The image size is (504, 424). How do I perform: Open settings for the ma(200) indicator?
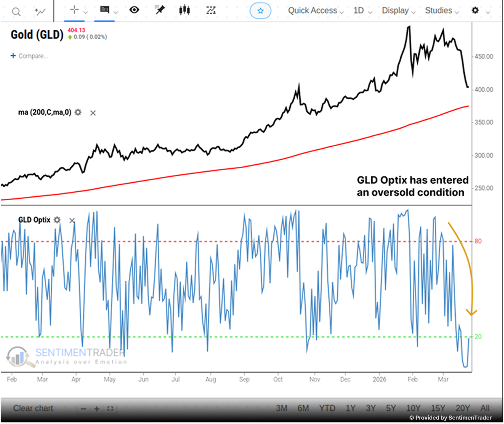pyautogui.click(x=78, y=112)
